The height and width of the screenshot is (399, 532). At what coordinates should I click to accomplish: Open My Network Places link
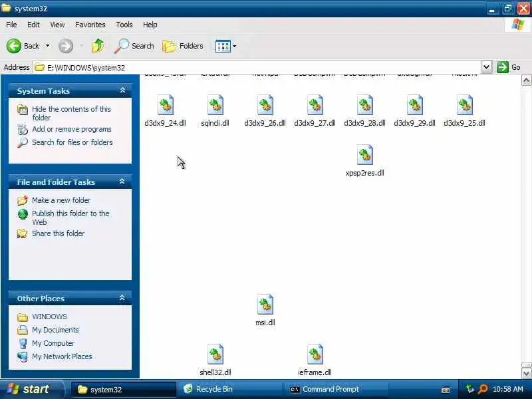[62, 356]
